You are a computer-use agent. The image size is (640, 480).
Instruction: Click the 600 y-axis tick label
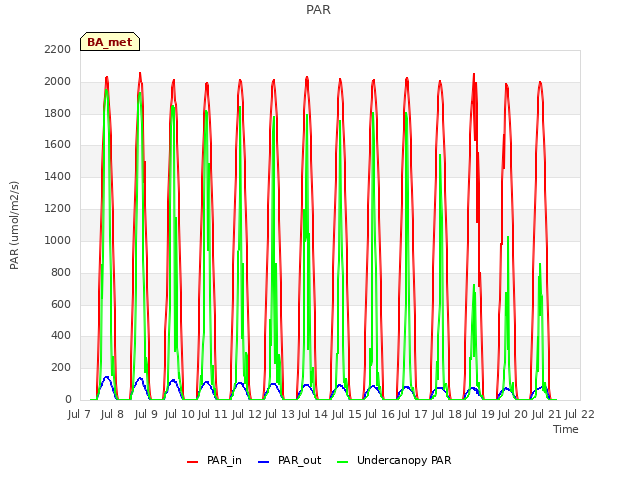tap(61, 304)
